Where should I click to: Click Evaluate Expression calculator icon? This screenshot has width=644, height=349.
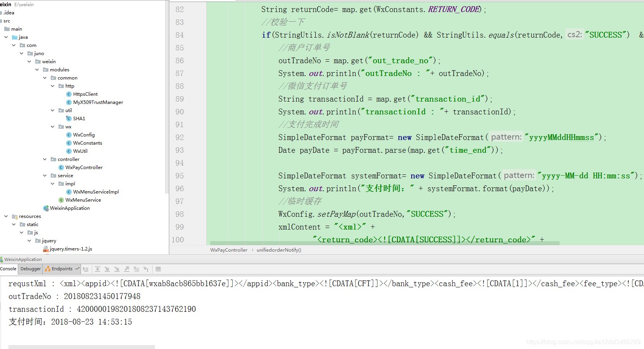[x=158, y=269]
